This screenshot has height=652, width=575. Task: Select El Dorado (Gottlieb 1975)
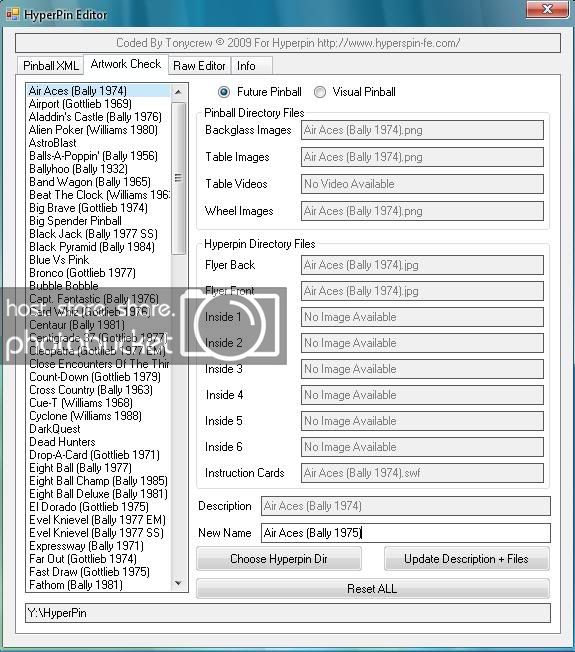(99, 506)
